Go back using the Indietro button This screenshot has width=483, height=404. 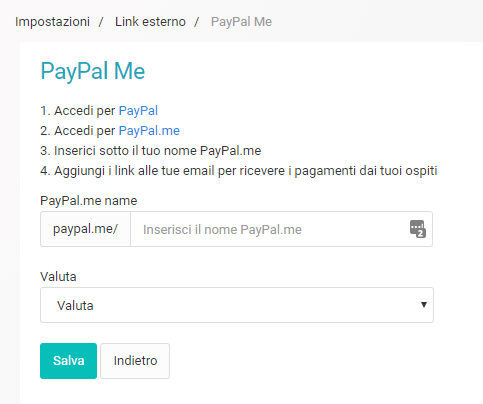click(x=135, y=361)
